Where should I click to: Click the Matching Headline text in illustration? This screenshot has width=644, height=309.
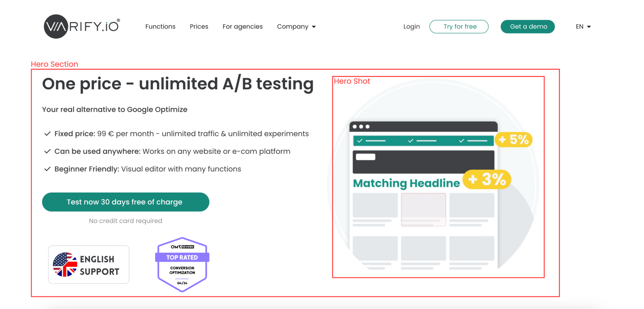coord(406,183)
